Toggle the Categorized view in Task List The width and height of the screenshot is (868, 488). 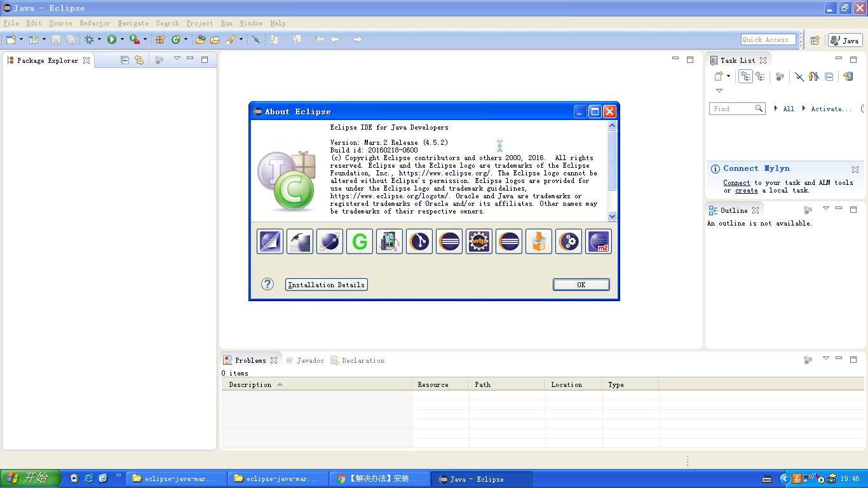coord(745,77)
